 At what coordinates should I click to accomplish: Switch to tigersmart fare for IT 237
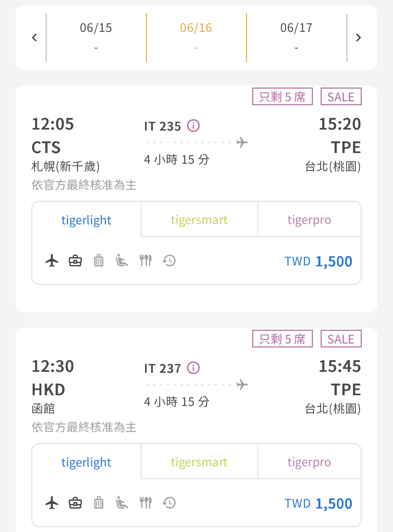(x=199, y=462)
